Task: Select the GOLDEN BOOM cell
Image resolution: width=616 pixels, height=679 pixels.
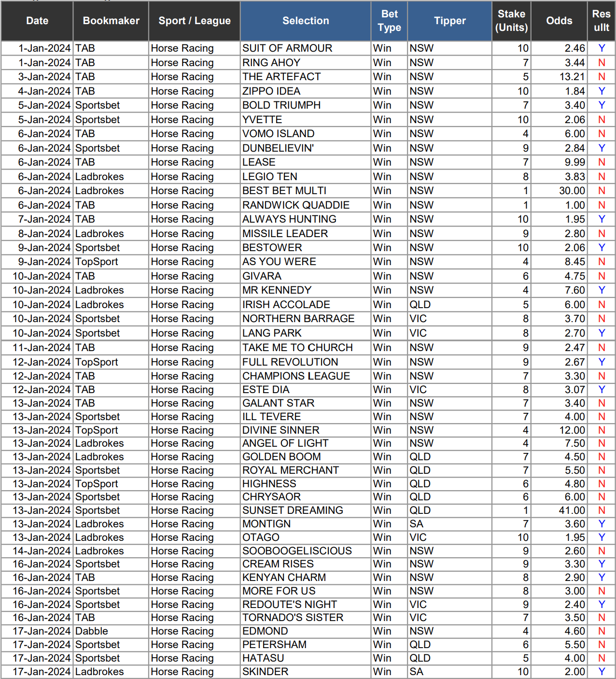Action: coord(306,457)
